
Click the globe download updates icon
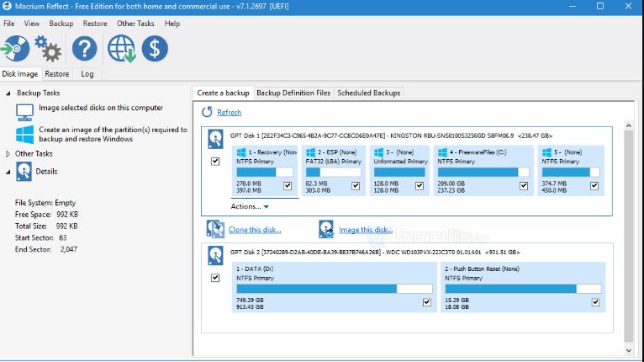[x=122, y=49]
